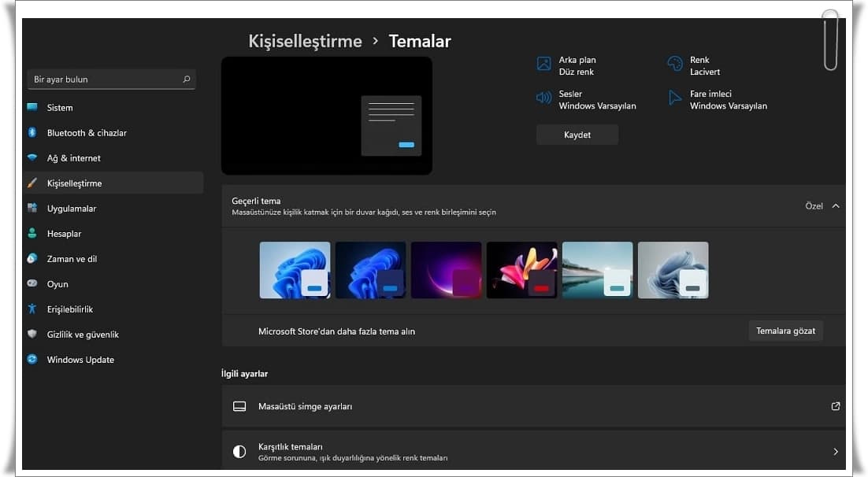Click the accessibility figure icon beside Erişilebilirlik

pyautogui.click(x=32, y=309)
